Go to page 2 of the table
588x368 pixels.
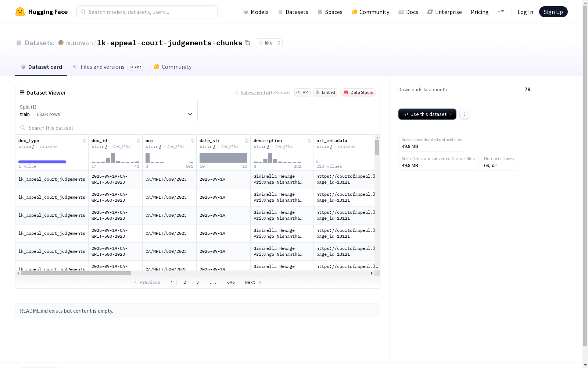tap(184, 282)
